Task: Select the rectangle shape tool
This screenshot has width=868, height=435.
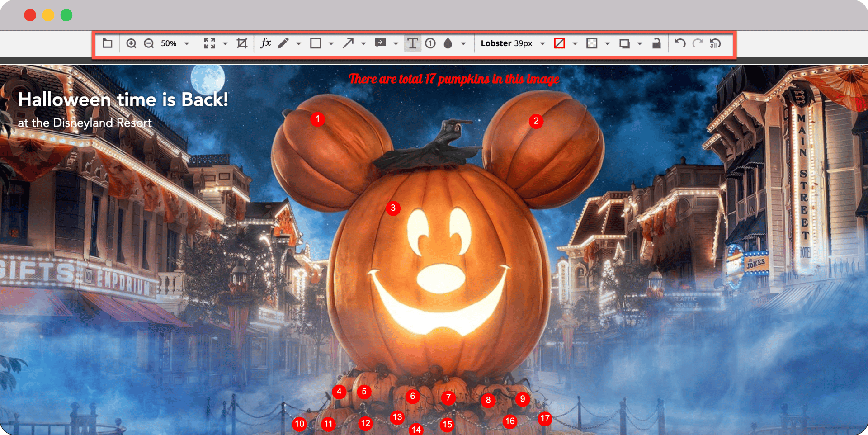Action: tap(316, 43)
